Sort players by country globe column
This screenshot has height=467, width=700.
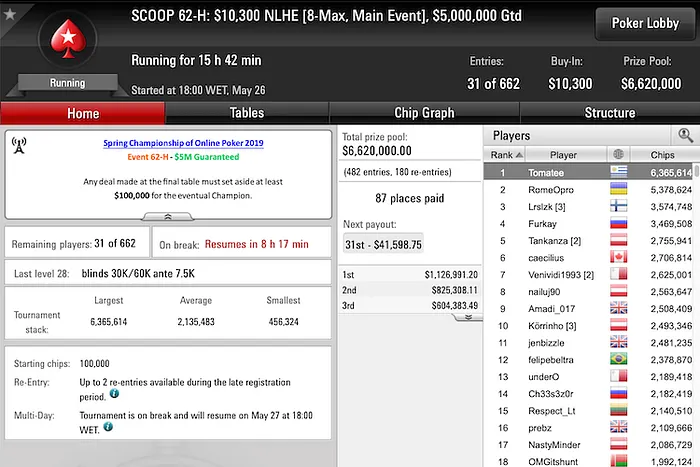point(617,155)
